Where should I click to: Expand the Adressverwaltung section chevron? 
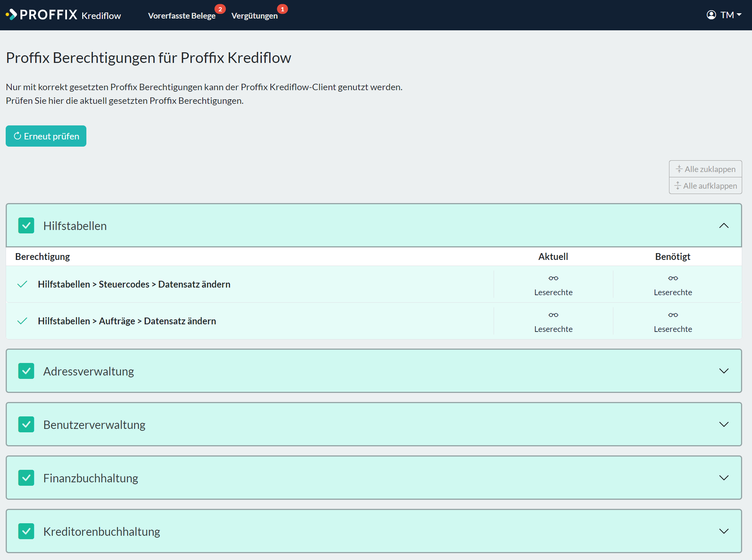(724, 371)
